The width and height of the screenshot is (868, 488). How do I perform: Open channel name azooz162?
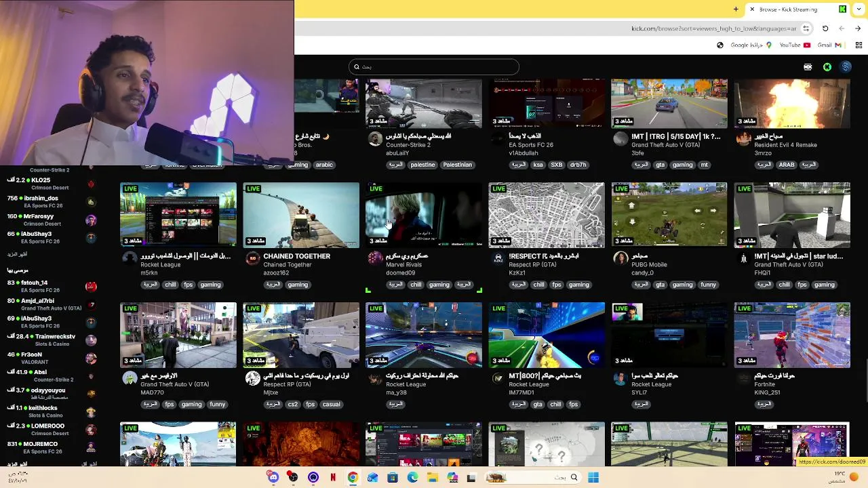point(277,273)
